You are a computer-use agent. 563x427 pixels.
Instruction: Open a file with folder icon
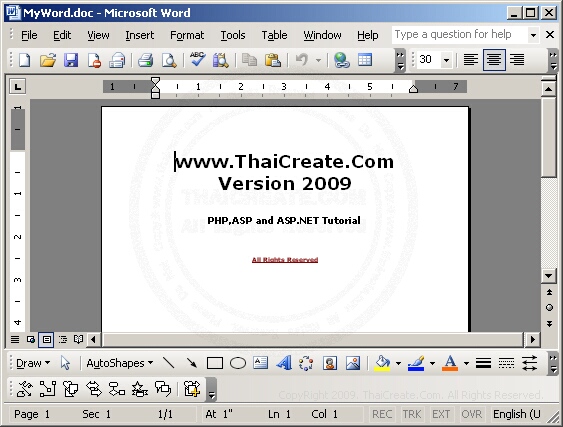pos(48,60)
